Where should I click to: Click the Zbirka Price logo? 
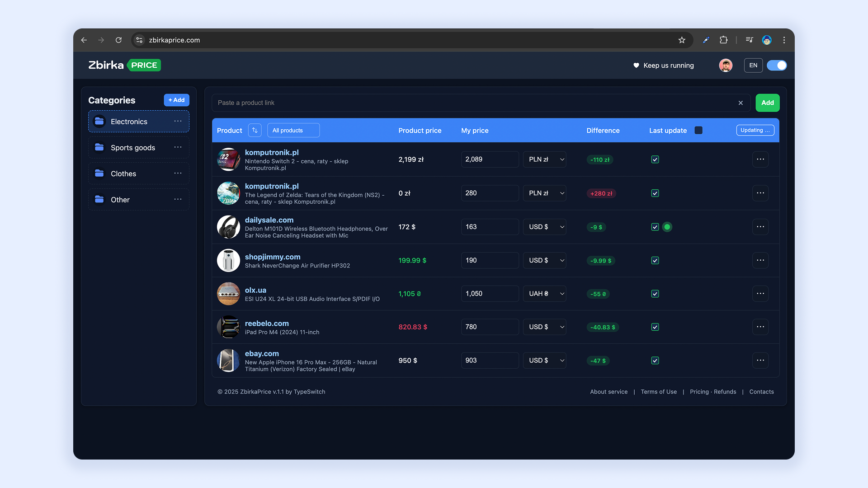[x=124, y=65]
